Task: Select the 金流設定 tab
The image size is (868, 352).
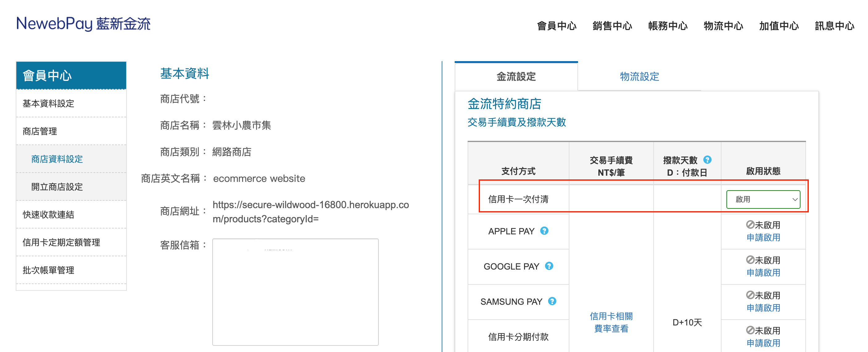Action: click(x=516, y=77)
